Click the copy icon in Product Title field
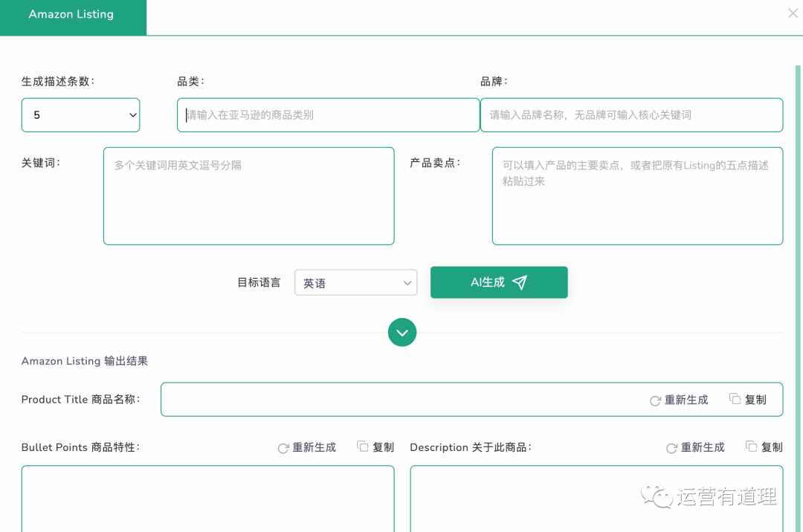 coord(735,399)
